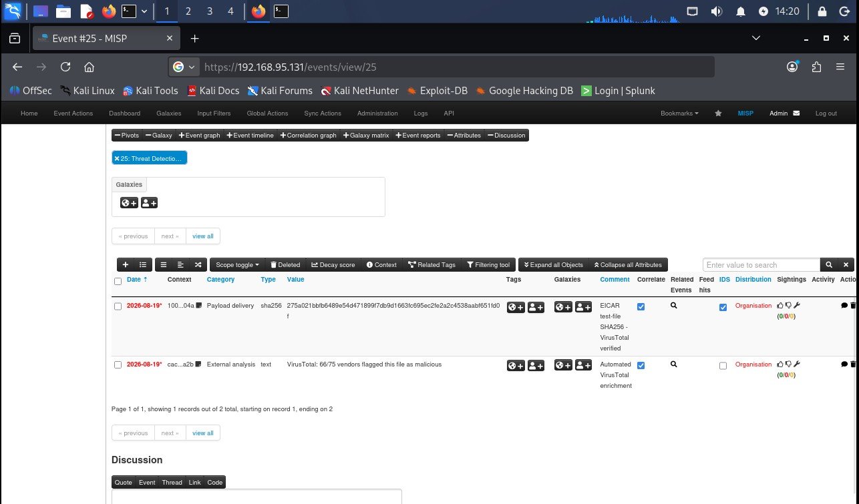This screenshot has width=859, height=504.
Task: Add thumbs-down false-positive sighting on sha256 row
Action: point(788,306)
